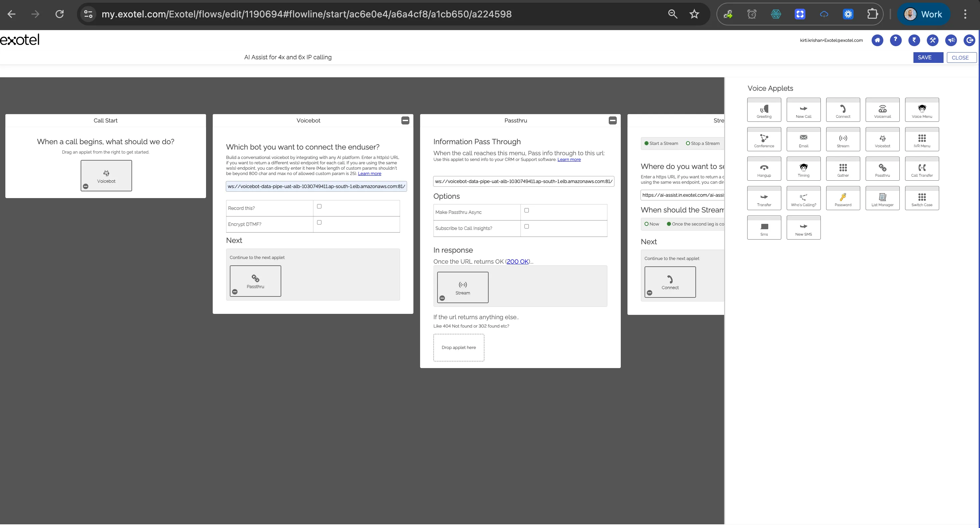Open the 200 OK link
Viewport: 980px width, 528px height.
pyautogui.click(x=517, y=262)
